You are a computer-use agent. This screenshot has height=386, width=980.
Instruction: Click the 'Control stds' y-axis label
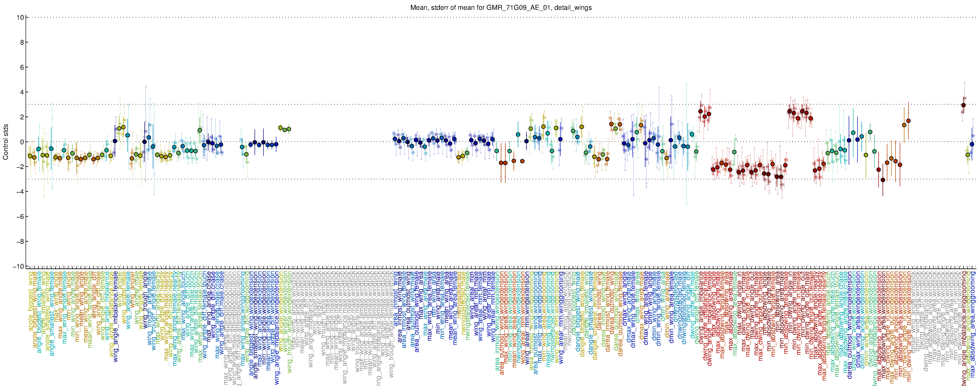(x=6, y=142)
